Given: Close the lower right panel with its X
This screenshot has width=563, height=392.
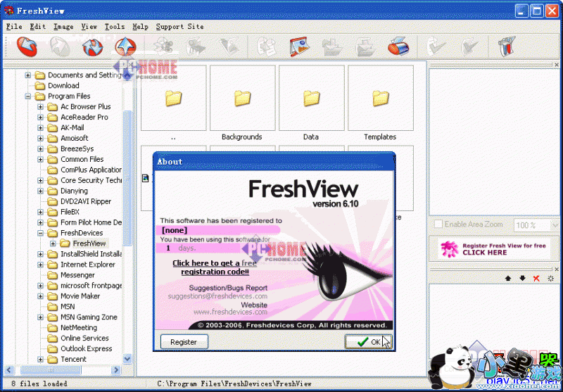Looking at the screenshot, I should 557,269.
